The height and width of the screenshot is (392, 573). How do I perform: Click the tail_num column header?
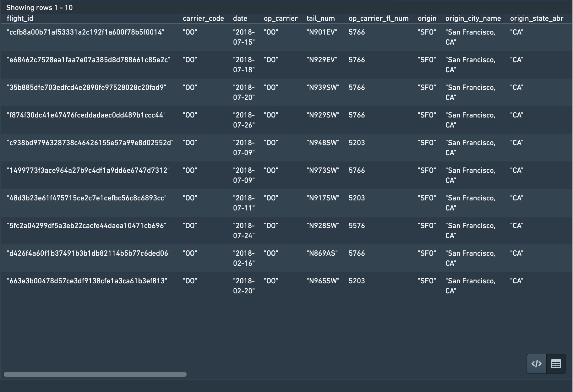click(x=321, y=19)
